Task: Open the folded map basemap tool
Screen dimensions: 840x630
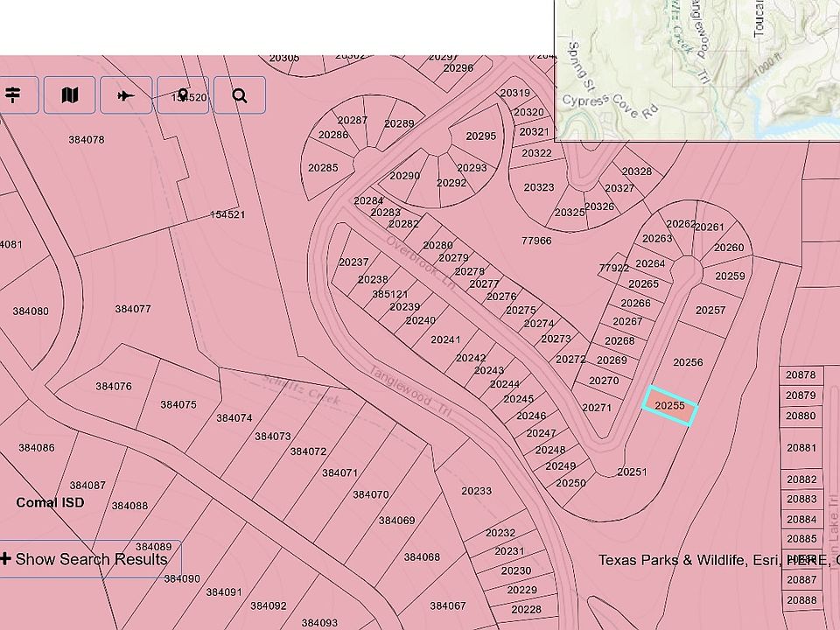Action: click(x=70, y=95)
